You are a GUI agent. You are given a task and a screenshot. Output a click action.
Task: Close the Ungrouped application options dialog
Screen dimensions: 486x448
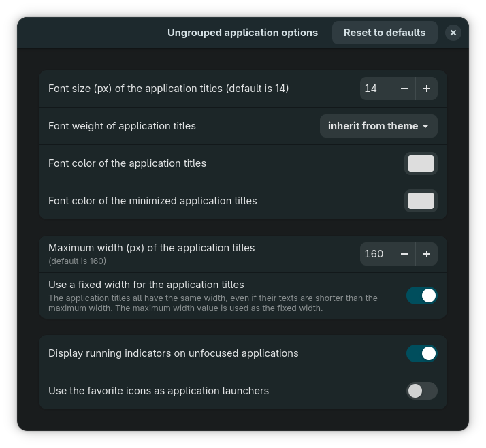453,33
